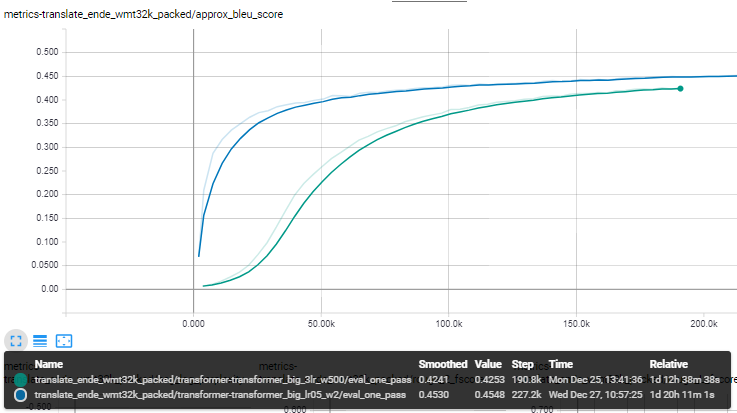Viewport: 737px width, 413px height.
Task: Click step 227.2k cell
Action: click(526, 395)
